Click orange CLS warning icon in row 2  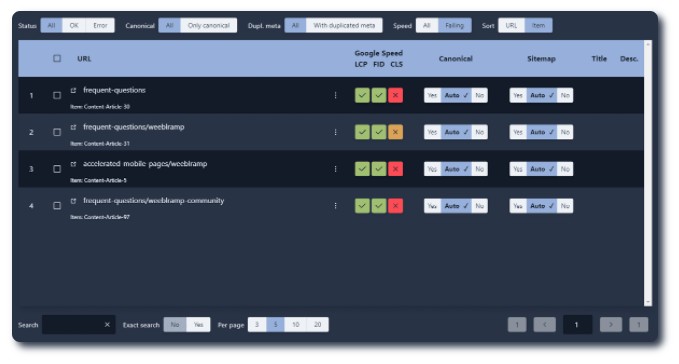395,132
